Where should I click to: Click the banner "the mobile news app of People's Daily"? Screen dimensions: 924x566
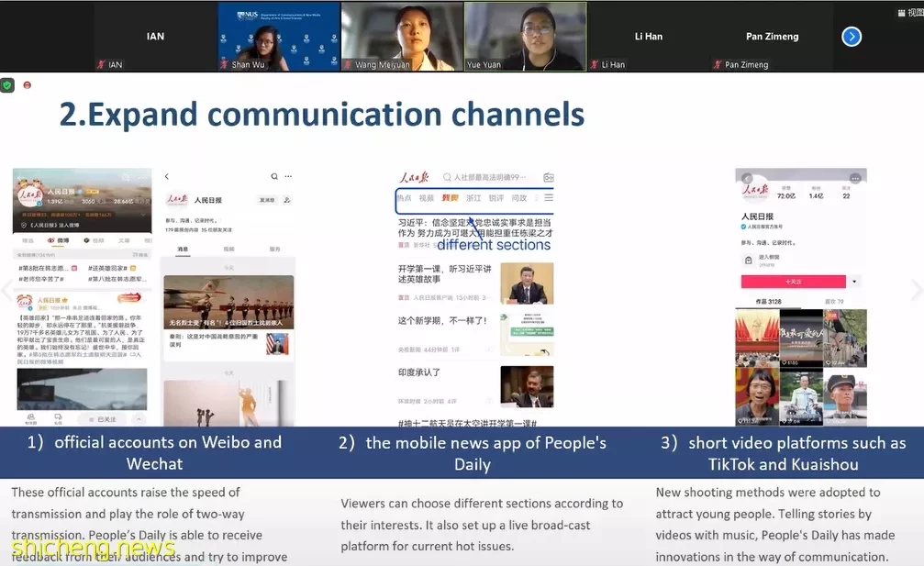472,453
